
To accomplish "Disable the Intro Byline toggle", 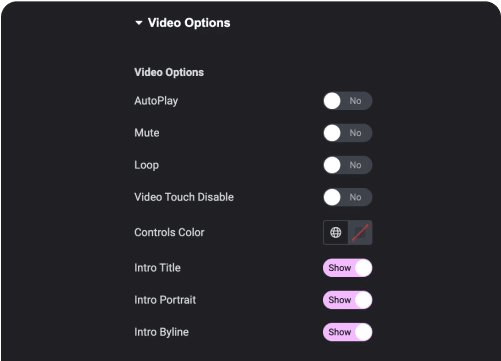I will [347, 332].
